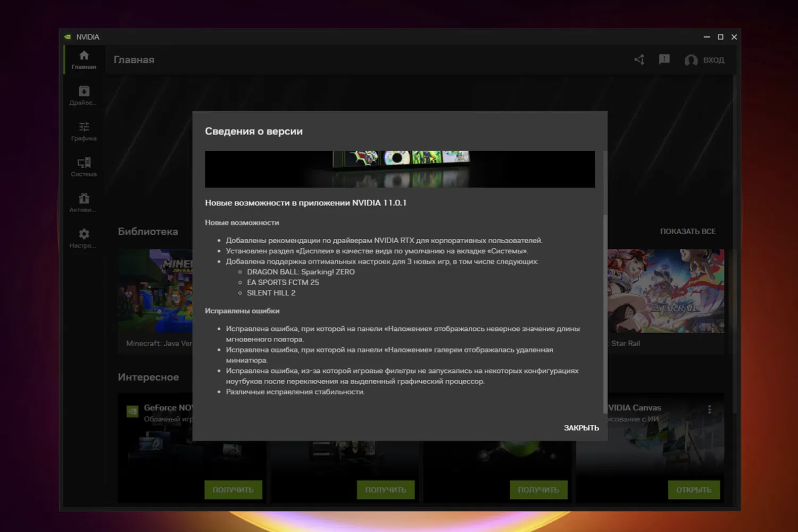Screen dimensions: 798x532
Task: Select the Minecraft Java game thumbnail
Action: point(155,292)
